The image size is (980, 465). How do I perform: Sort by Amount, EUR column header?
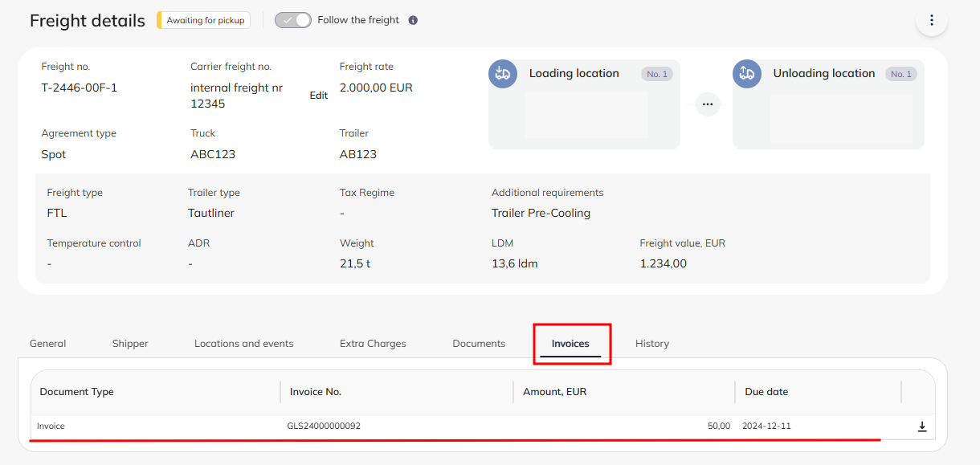[555, 392]
